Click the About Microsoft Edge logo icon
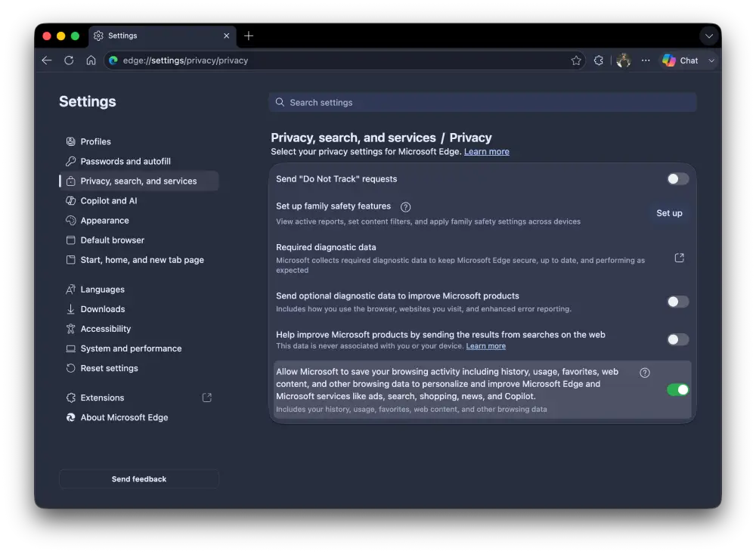This screenshot has width=756, height=554. point(71,417)
